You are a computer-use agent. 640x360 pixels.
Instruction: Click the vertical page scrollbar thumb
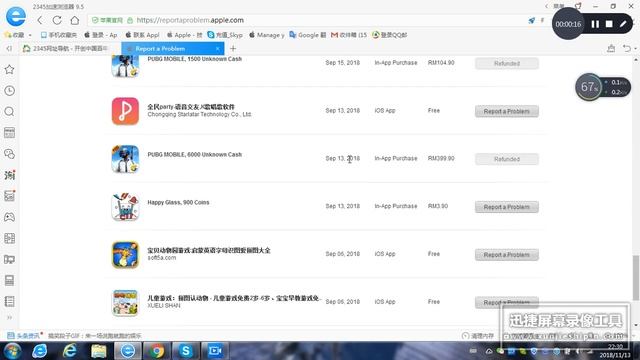click(636, 278)
